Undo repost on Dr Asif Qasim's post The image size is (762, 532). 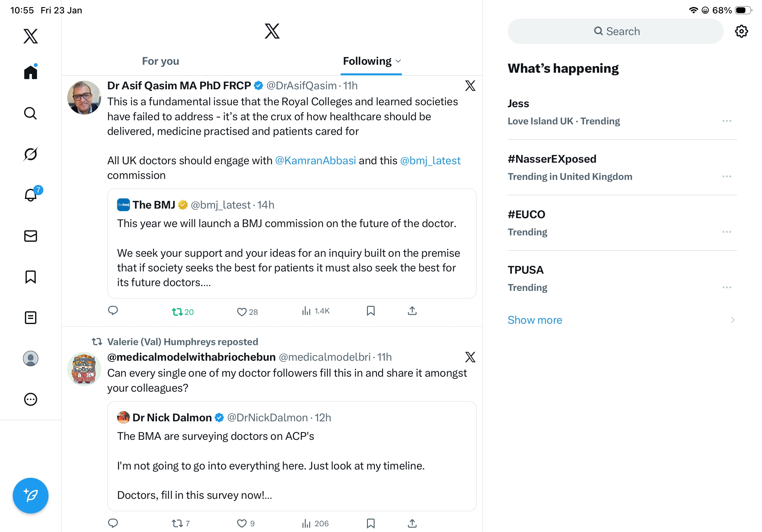pyautogui.click(x=177, y=312)
